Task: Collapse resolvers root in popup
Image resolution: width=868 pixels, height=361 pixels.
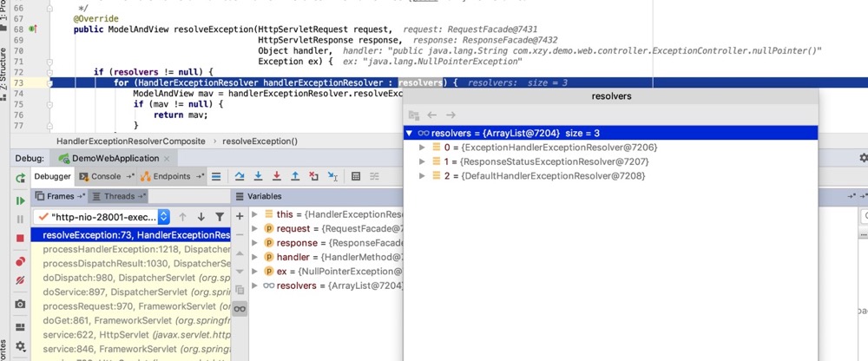Action: 409,133
